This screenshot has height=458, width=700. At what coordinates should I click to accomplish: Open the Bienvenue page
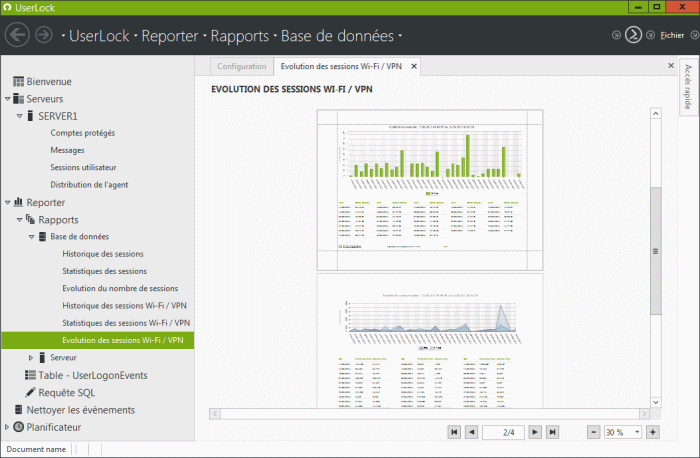pyautogui.click(x=49, y=82)
